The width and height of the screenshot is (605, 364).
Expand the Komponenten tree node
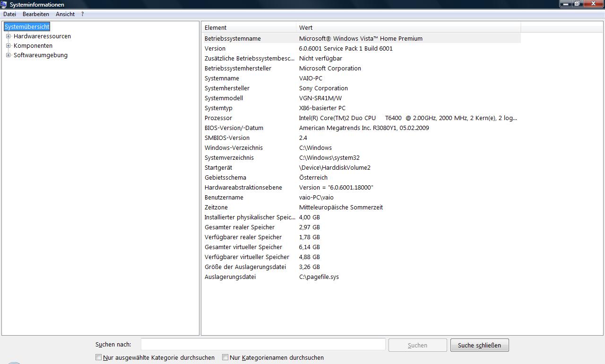[8, 46]
